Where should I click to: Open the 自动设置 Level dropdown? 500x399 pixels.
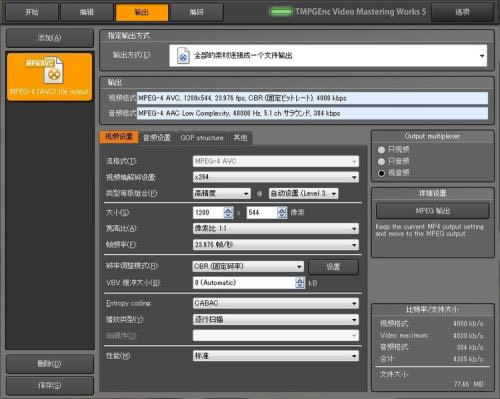[304, 193]
